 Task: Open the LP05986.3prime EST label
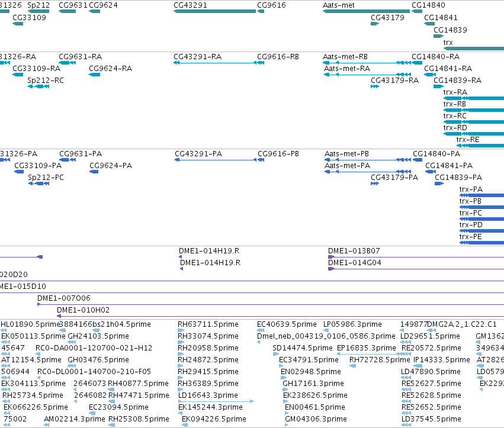coord(352,324)
